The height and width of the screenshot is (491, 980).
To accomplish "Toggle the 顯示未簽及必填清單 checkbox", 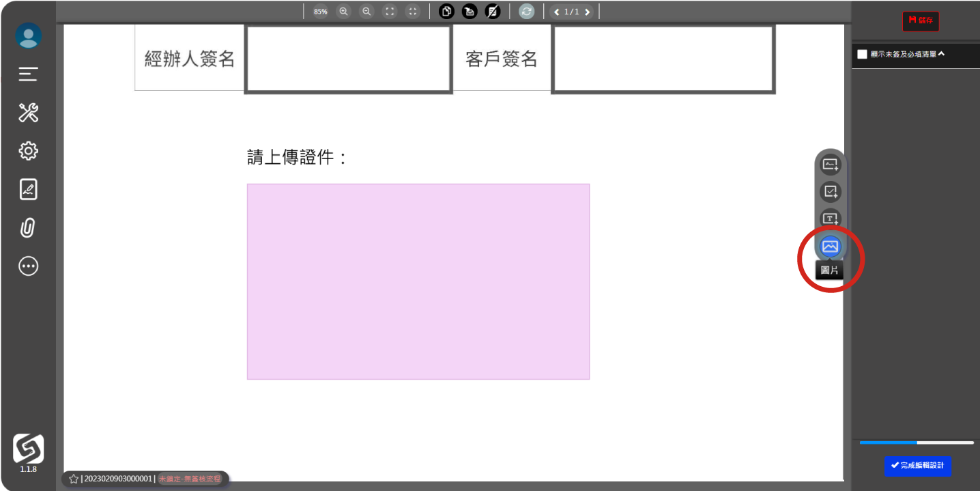I will click(x=863, y=54).
